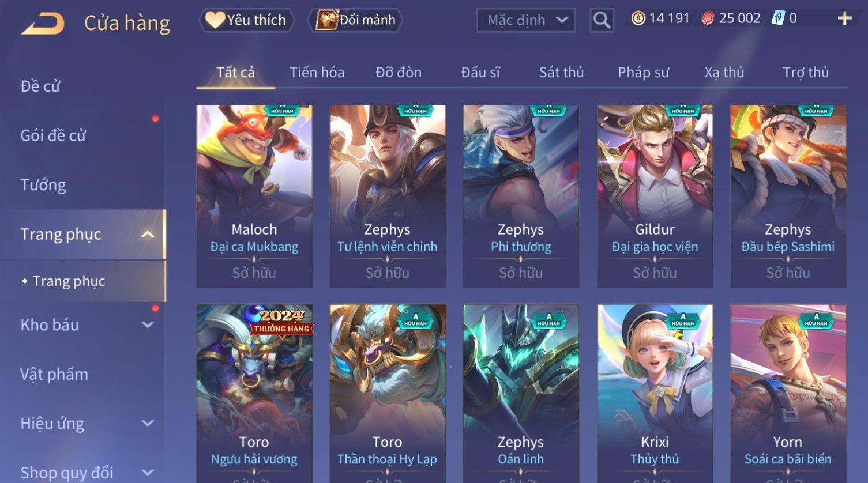Image resolution: width=868 pixels, height=483 pixels.
Task: Click the red ruby currency icon
Action: coord(708,18)
